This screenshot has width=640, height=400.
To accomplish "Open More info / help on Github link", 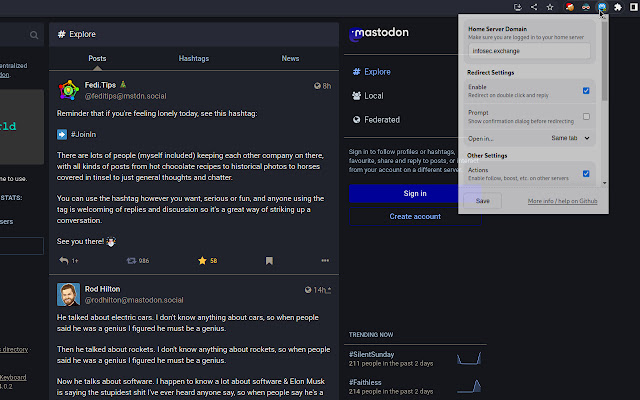I will tap(562, 201).
